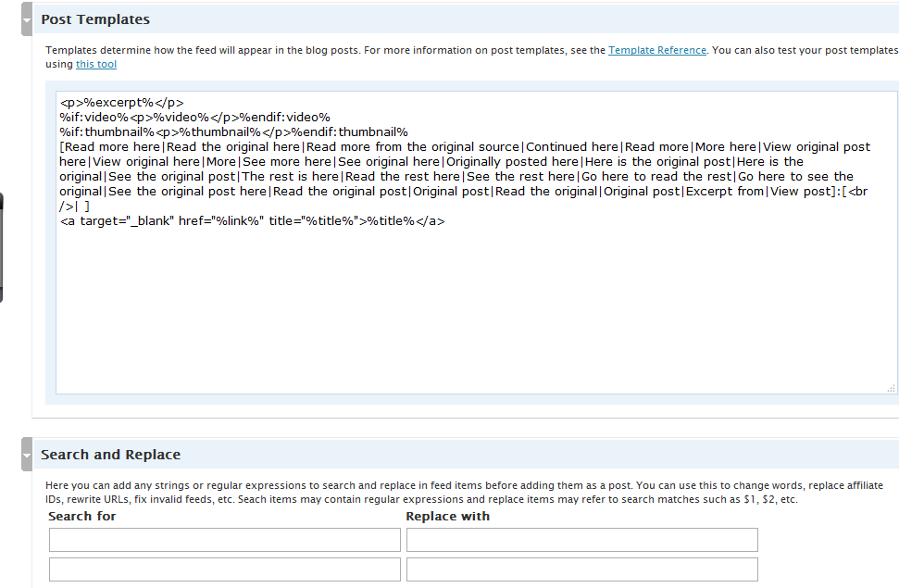This screenshot has height=588, width=899.
Task: Click the '%if:video%' template line
Action: pos(195,118)
